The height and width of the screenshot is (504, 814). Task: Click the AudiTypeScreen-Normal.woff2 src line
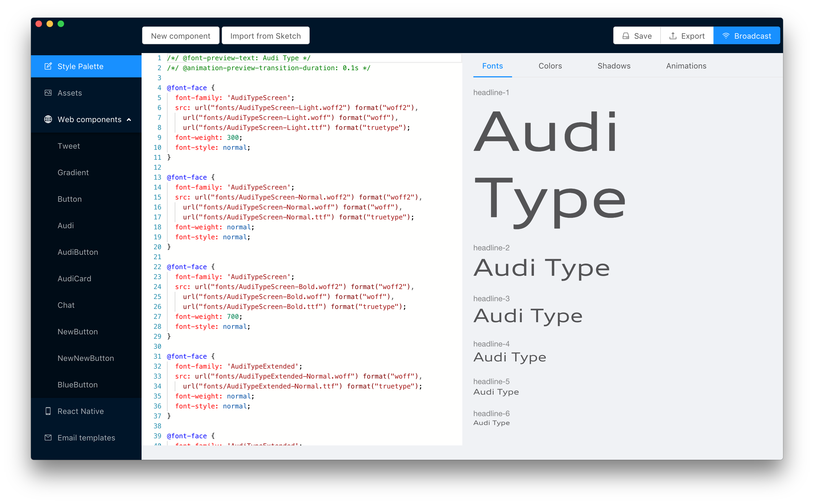point(298,197)
